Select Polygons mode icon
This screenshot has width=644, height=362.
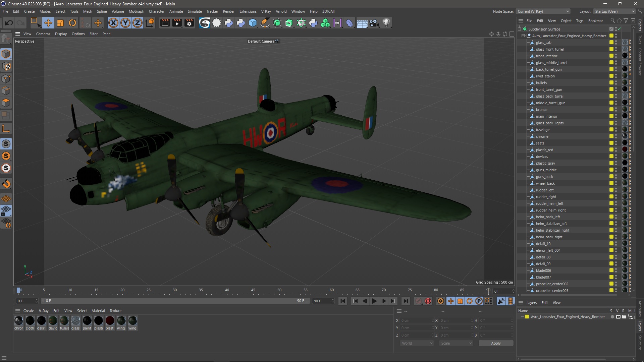[x=6, y=103]
